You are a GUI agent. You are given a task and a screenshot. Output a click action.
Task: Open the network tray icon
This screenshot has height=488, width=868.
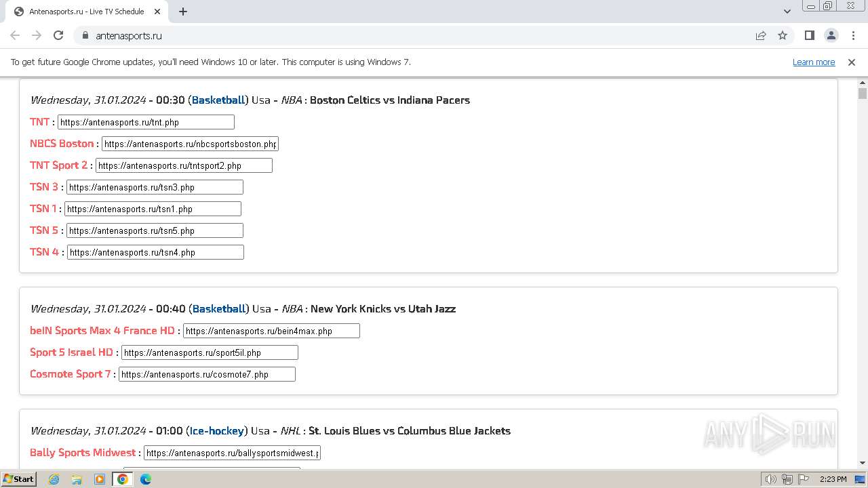[x=787, y=479]
